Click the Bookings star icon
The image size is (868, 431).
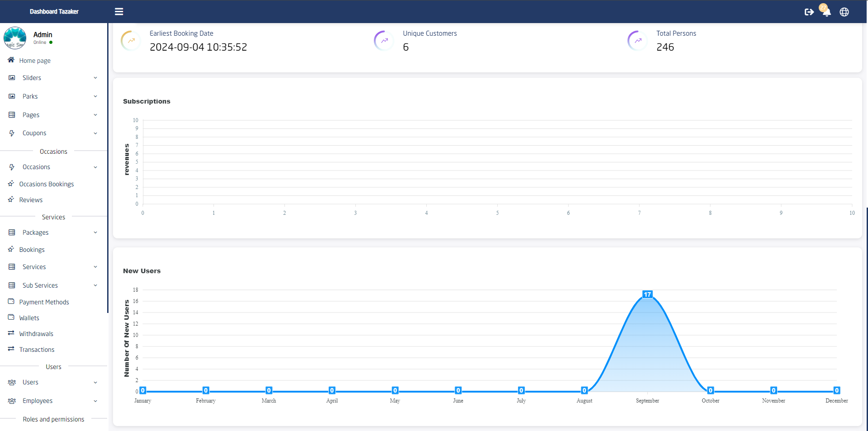pos(11,249)
